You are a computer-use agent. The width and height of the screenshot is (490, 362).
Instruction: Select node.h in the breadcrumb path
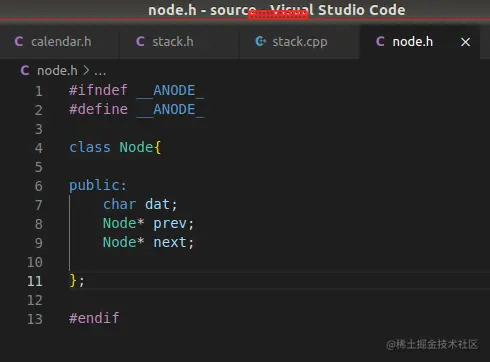tap(57, 71)
